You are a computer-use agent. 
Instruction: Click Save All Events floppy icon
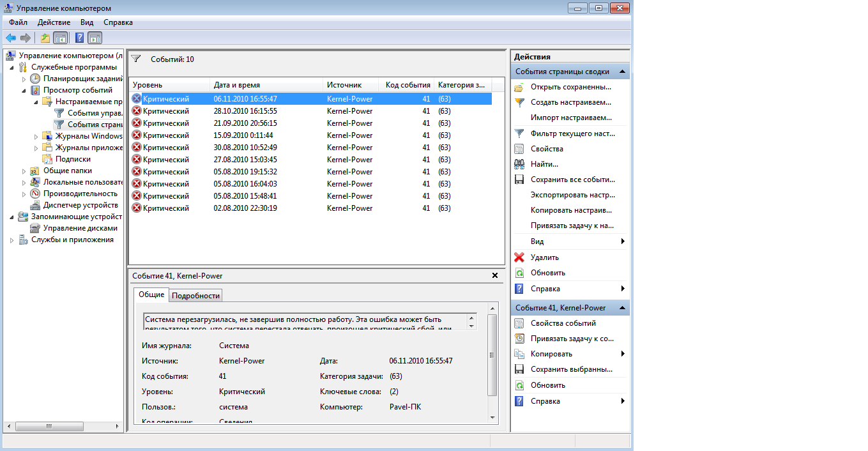tap(519, 180)
